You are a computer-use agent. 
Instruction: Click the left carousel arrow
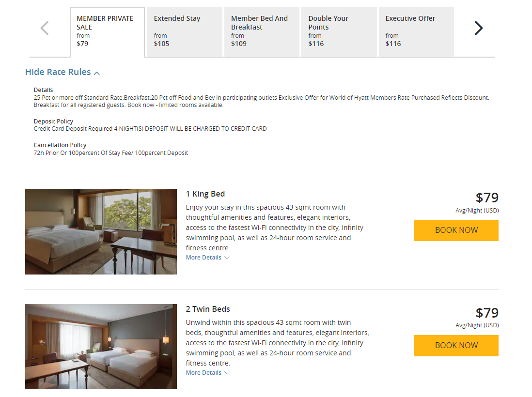[x=44, y=28]
